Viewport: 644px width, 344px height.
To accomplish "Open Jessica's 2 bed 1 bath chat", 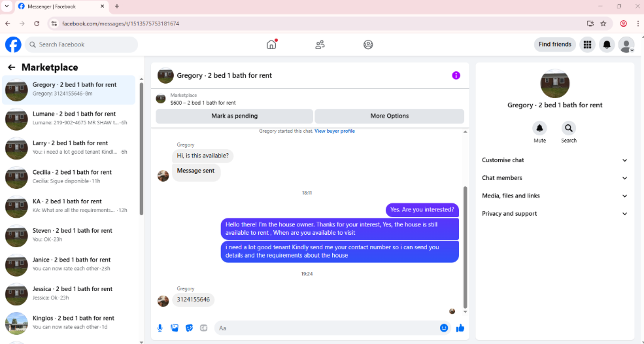I will (69, 294).
